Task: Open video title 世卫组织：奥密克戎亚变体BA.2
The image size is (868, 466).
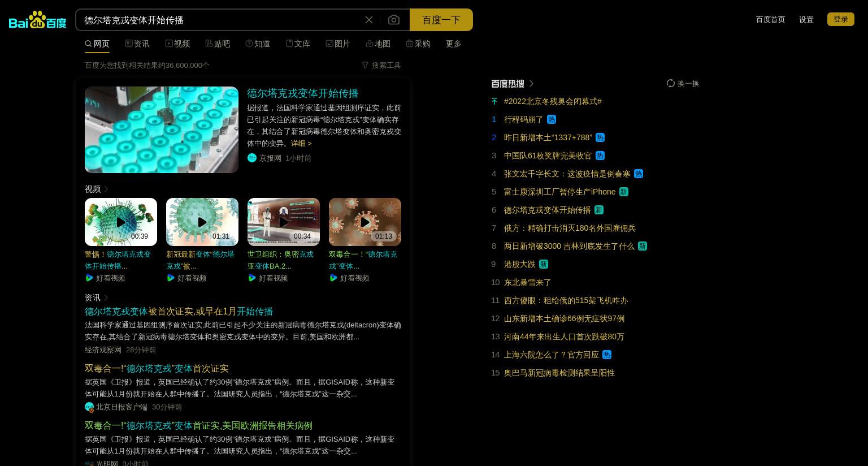Action: (280, 260)
